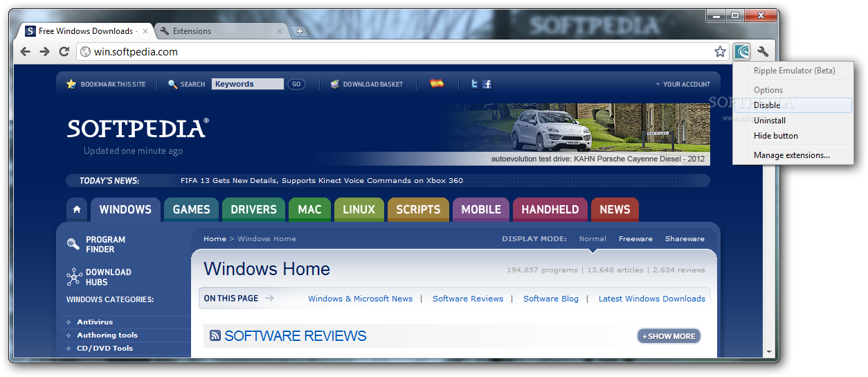868x377 pixels.
Task: Open the Authoring tools category
Action: pos(107,335)
